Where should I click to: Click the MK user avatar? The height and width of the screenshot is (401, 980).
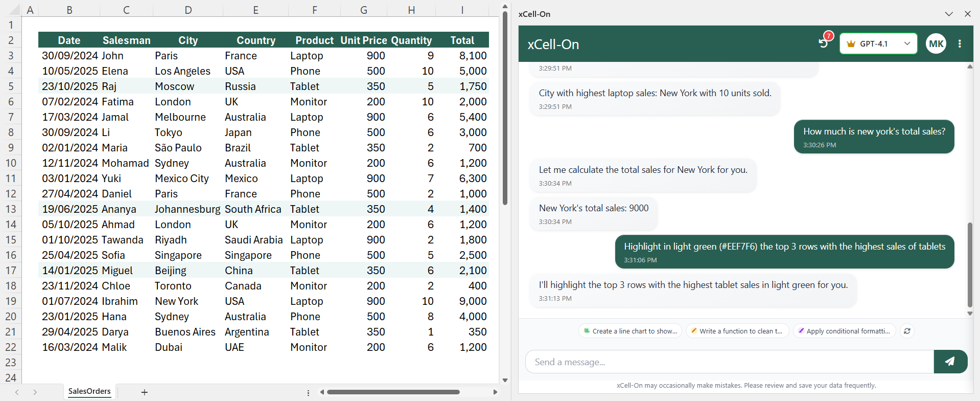pyautogui.click(x=936, y=44)
